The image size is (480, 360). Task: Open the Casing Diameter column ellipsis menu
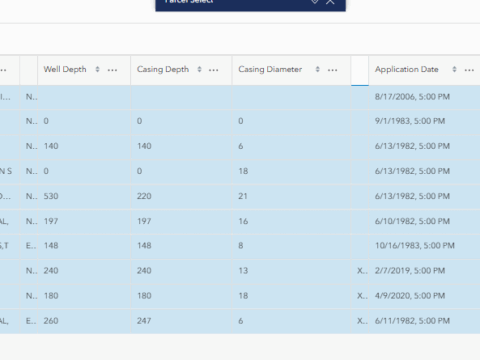click(332, 70)
